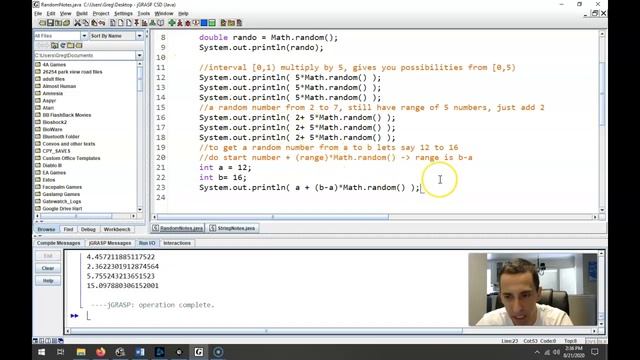This screenshot has width=640, height=360.
Task: Click the output value 4.457211885117522
Action: 120,257
